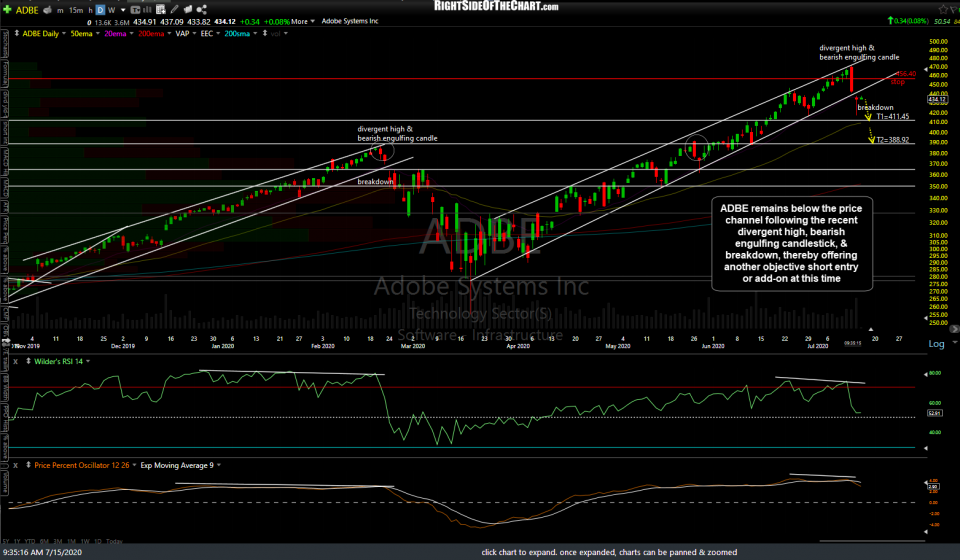This screenshot has width=960, height=560.
Task: Click the PPO scale collapse arrow at bottom right
Action: pyautogui.click(x=925, y=532)
